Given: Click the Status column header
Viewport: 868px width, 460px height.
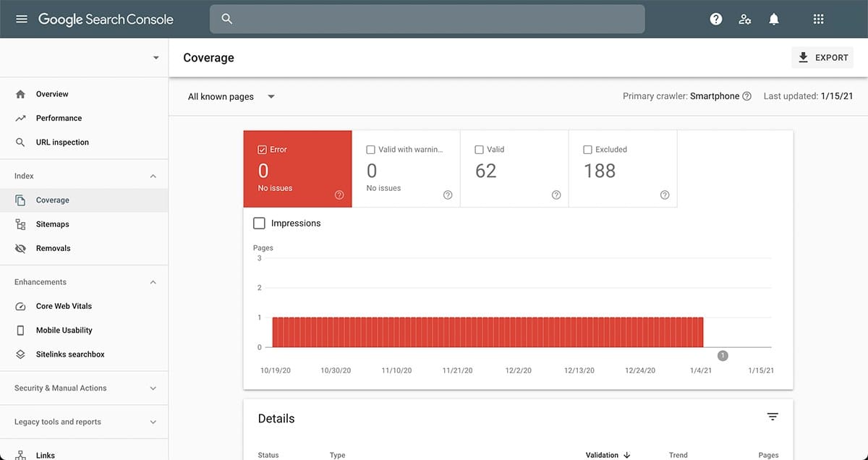Looking at the screenshot, I should pos(268,455).
